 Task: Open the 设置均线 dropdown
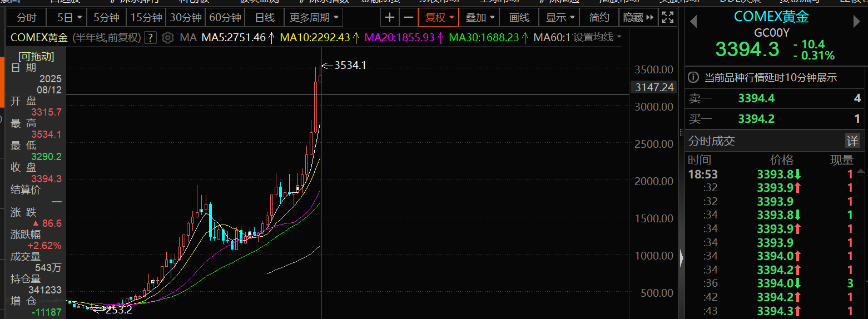[597, 38]
